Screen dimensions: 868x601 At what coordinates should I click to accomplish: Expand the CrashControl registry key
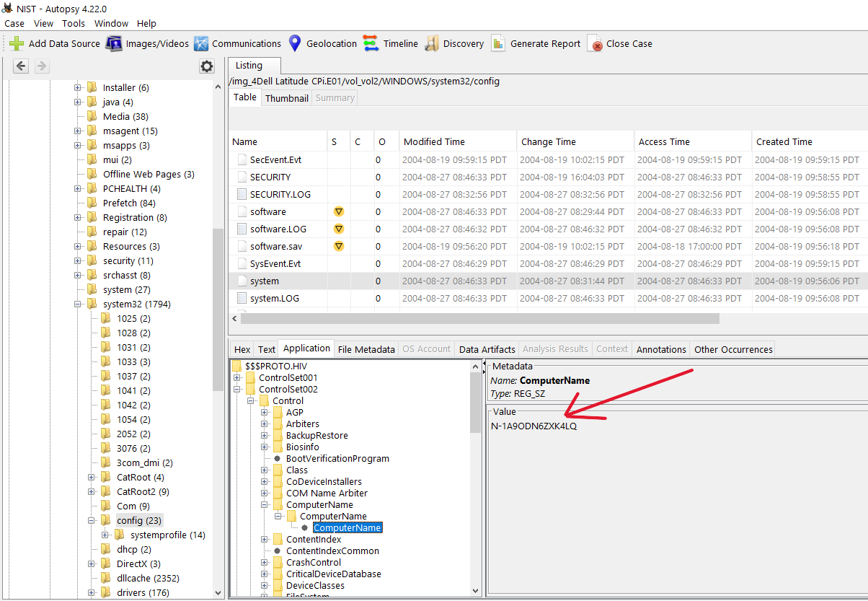click(x=265, y=562)
